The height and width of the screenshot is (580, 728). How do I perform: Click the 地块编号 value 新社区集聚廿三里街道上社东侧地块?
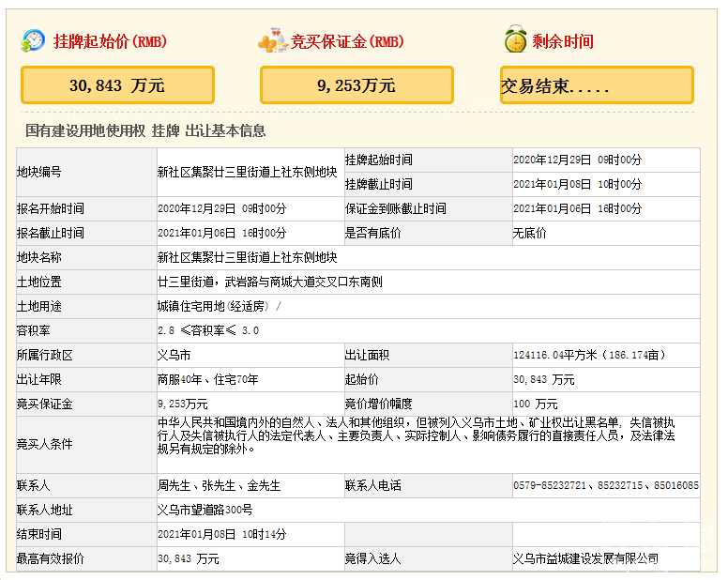tap(247, 172)
